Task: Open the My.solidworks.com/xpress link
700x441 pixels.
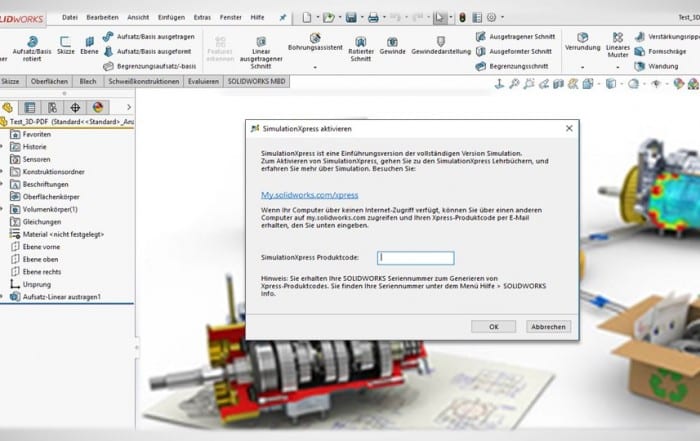Action: pyautogui.click(x=309, y=195)
